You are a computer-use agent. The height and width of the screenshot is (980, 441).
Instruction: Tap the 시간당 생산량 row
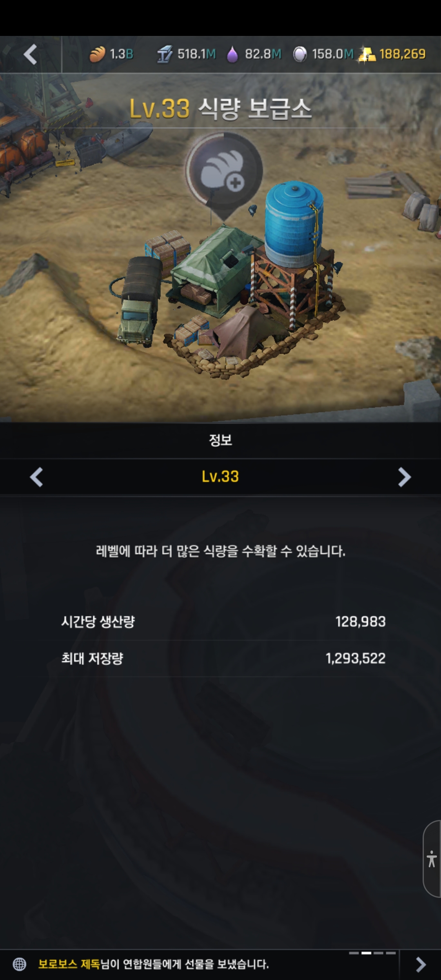point(223,621)
